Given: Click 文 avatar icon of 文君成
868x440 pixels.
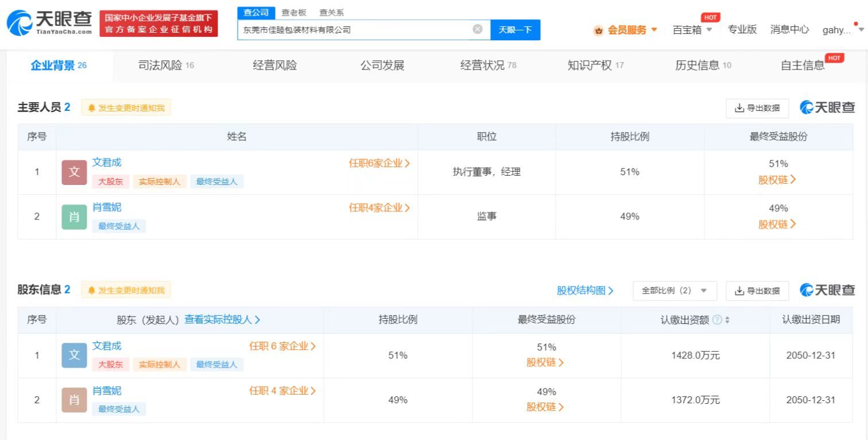Looking at the screenshot, I should [x=73, y=172].
